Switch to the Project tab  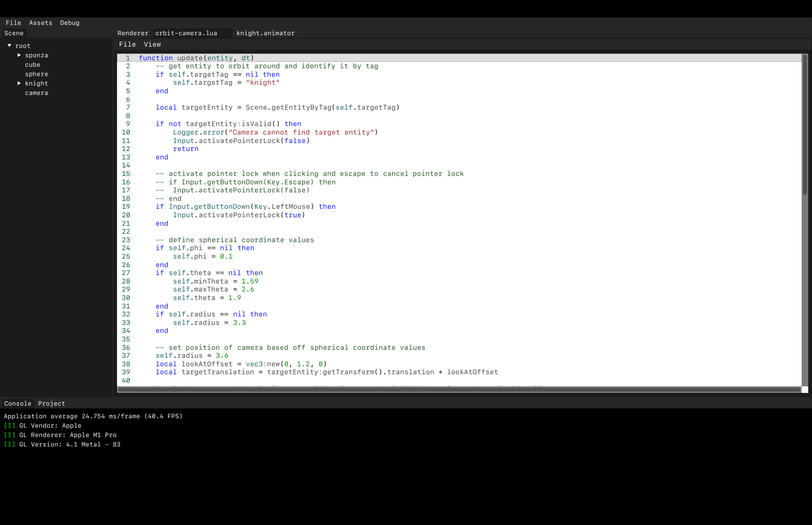tap(51, 403)
